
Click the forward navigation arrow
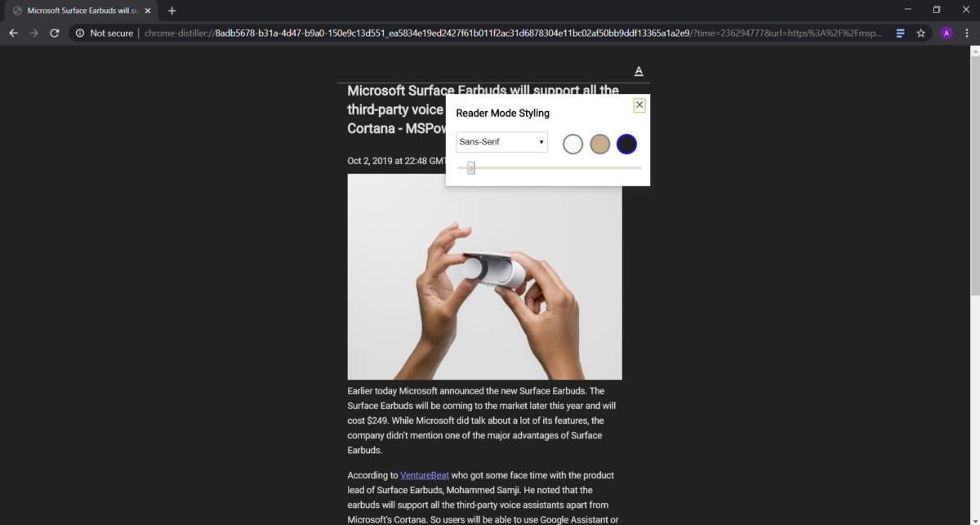click(33, 33)
